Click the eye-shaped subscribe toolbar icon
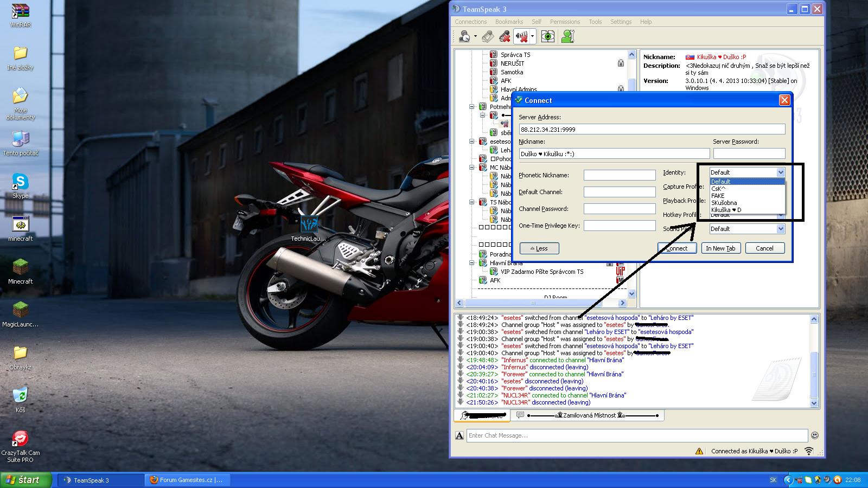The image size is (868, 488). tap(548, 36)
